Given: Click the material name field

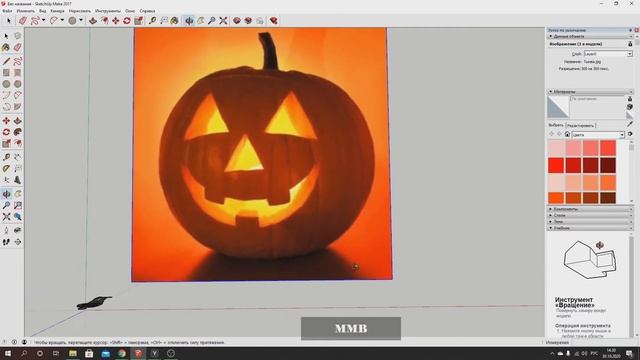Looking at the screenshot, I should 597,99.
